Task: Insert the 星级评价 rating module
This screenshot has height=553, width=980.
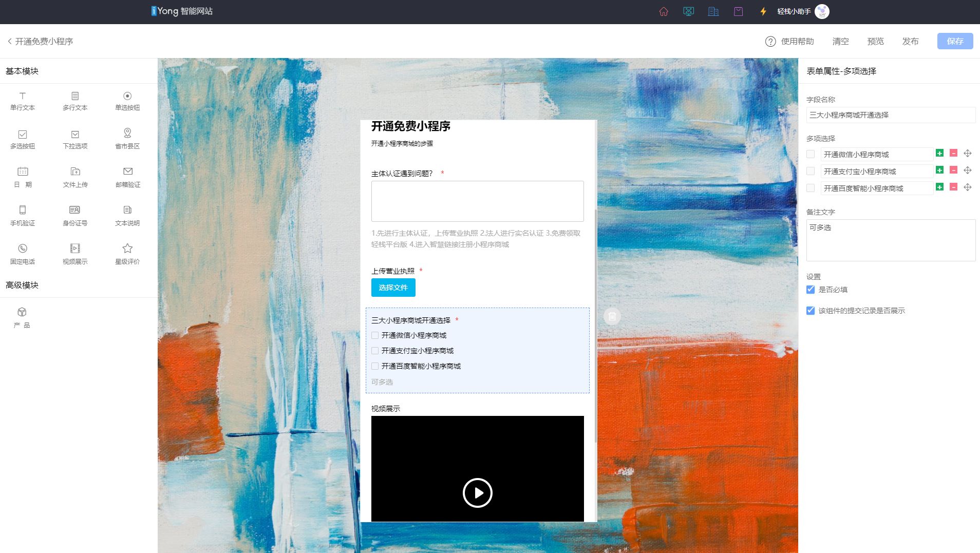Action: [x=127, y=254]
